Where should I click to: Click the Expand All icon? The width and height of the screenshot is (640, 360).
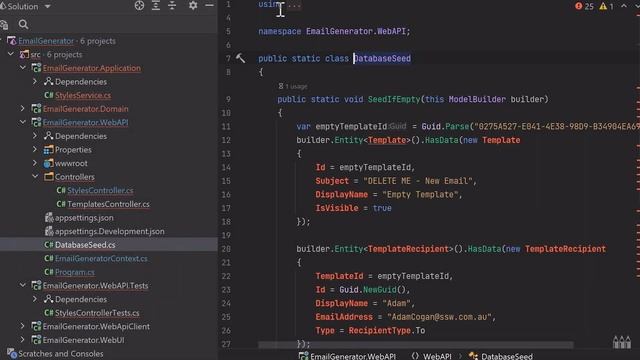(x=156, y=6)
